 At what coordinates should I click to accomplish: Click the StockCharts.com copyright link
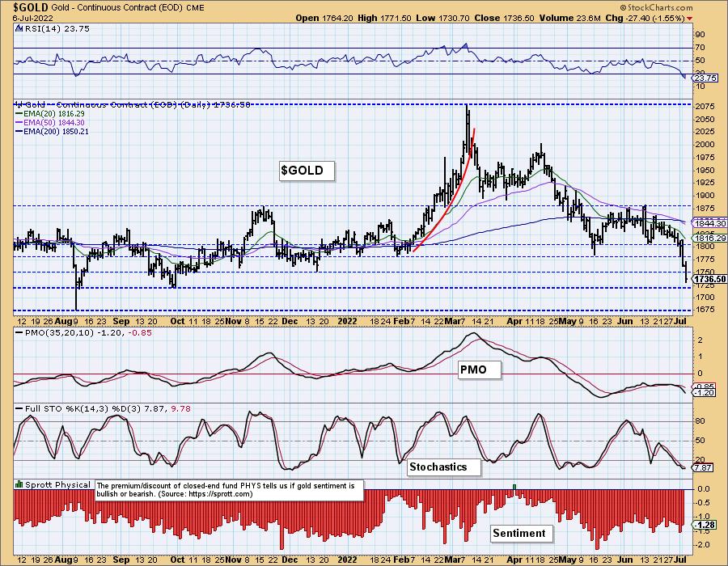point(655,7)
